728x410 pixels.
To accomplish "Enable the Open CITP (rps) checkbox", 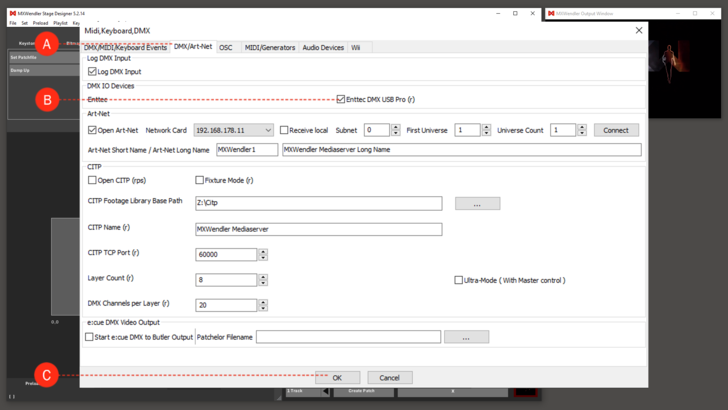I will [92, 180].
